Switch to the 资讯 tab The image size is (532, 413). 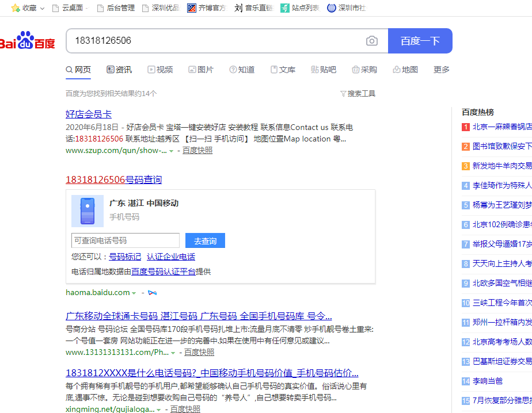tap(119, 70)
